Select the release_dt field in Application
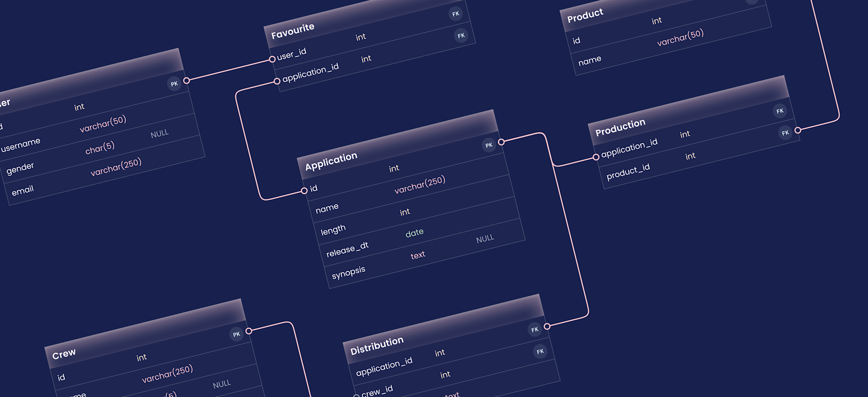The height and width of the screenshot is (397, 868). (347, 249)
